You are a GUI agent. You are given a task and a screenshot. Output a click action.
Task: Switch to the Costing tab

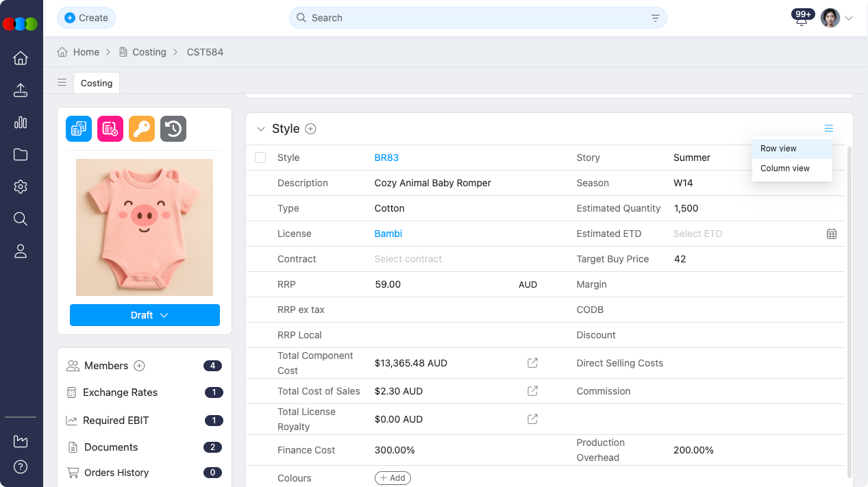(x=97, y=83)
